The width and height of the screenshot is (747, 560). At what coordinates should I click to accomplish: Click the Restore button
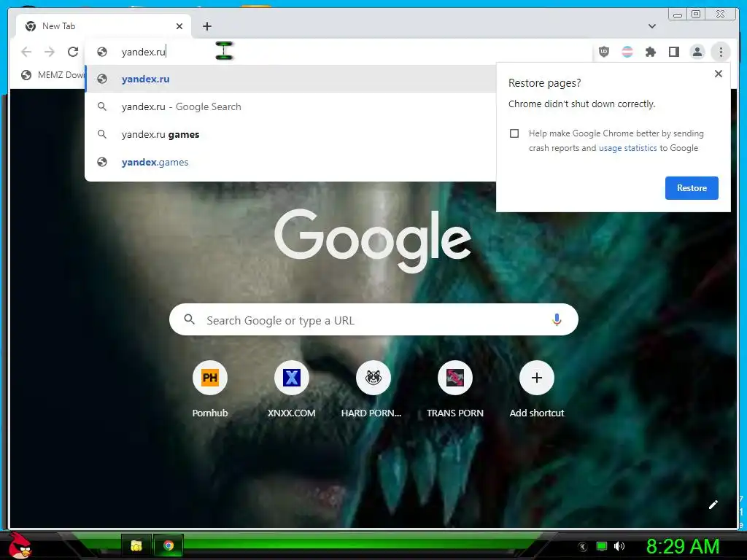point(692,188)
